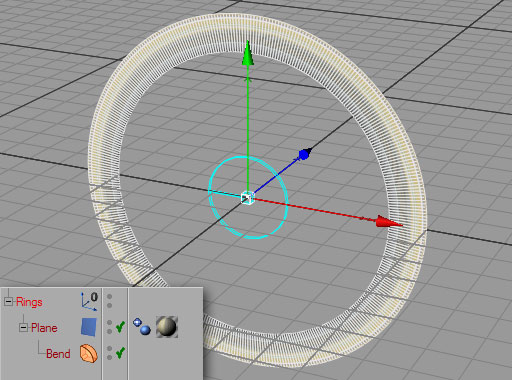Click the red X-axis arrow tip
The height and width of the screenshot is (380, 512).
389,222
